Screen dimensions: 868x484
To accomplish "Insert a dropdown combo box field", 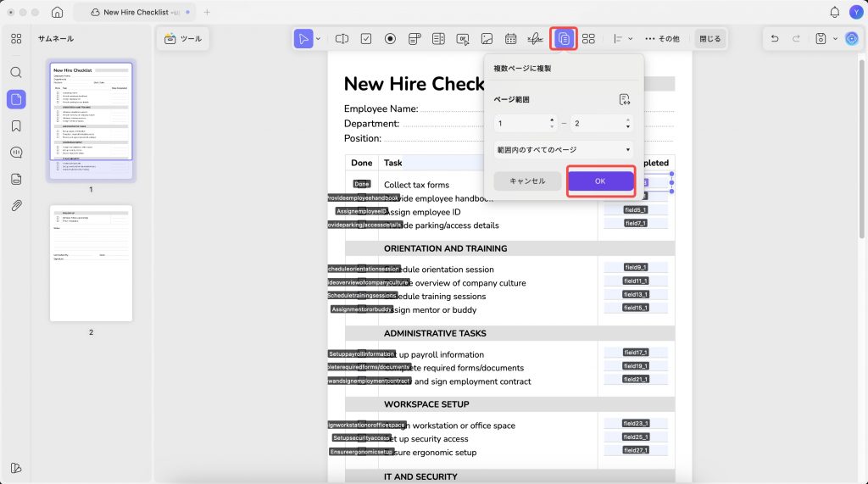I will 414,39.
